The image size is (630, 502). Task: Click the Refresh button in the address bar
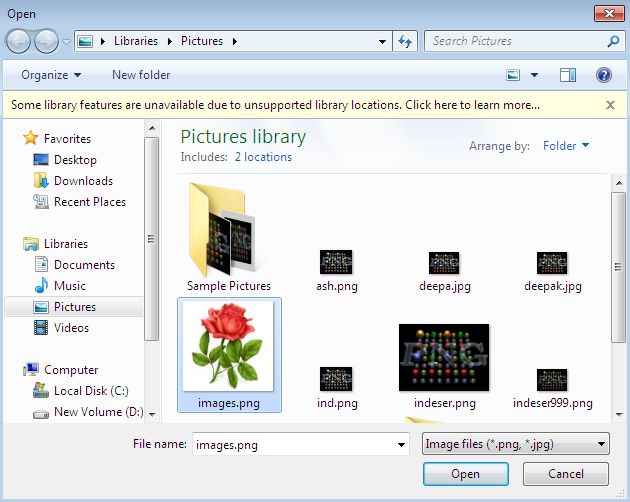click(x=405, y=41)
